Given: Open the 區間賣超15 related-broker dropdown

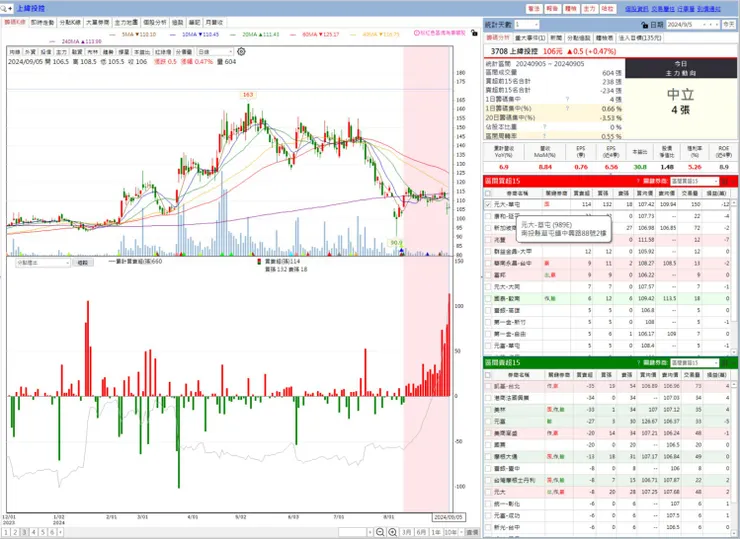Looking at the screenshot, I should [694, 362].
